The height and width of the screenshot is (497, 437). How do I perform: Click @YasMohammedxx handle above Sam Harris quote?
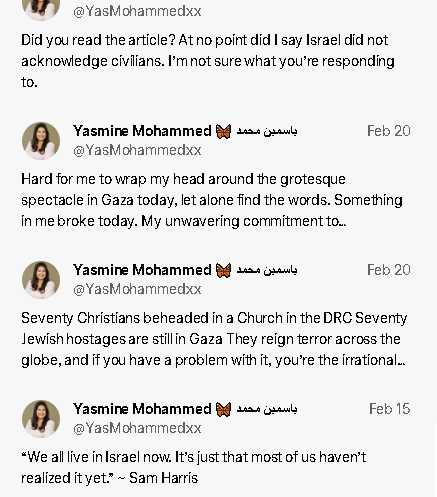[x=137, y=428]
